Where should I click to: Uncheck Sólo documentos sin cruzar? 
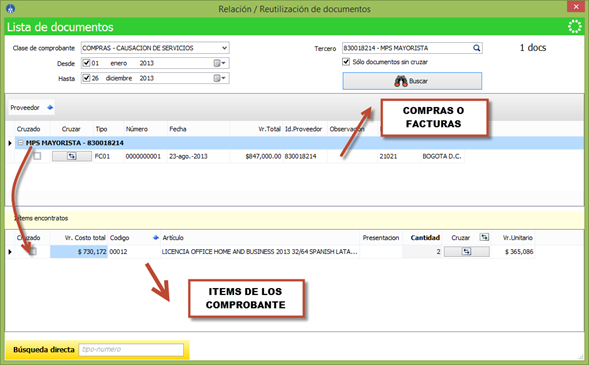point(346,62)
